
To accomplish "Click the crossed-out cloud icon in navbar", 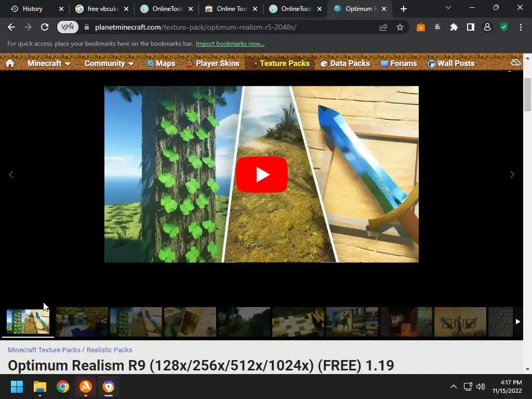I will [516, 63].
